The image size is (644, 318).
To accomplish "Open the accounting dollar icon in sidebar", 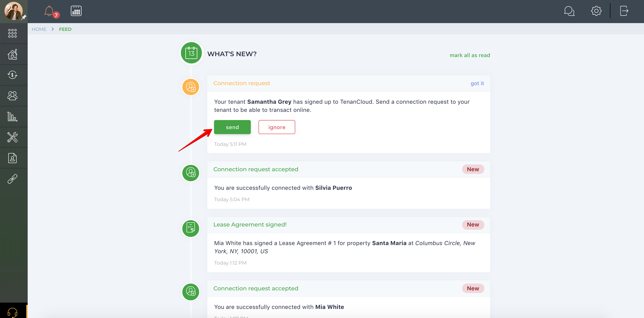I will (x=12, y=75).
